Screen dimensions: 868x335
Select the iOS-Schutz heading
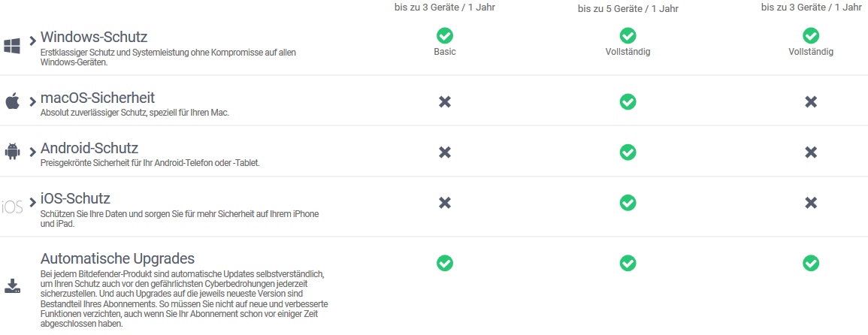75,199
